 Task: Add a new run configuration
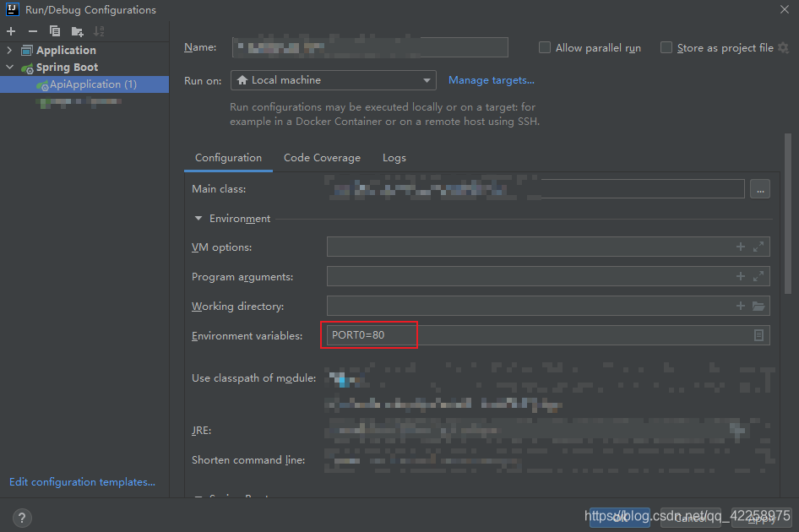[x=10, y=30]
